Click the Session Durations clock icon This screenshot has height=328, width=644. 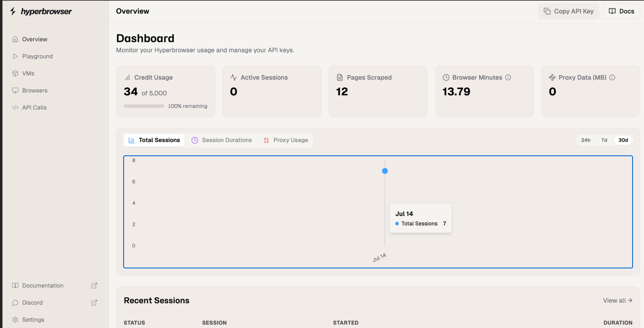(195, 140)
